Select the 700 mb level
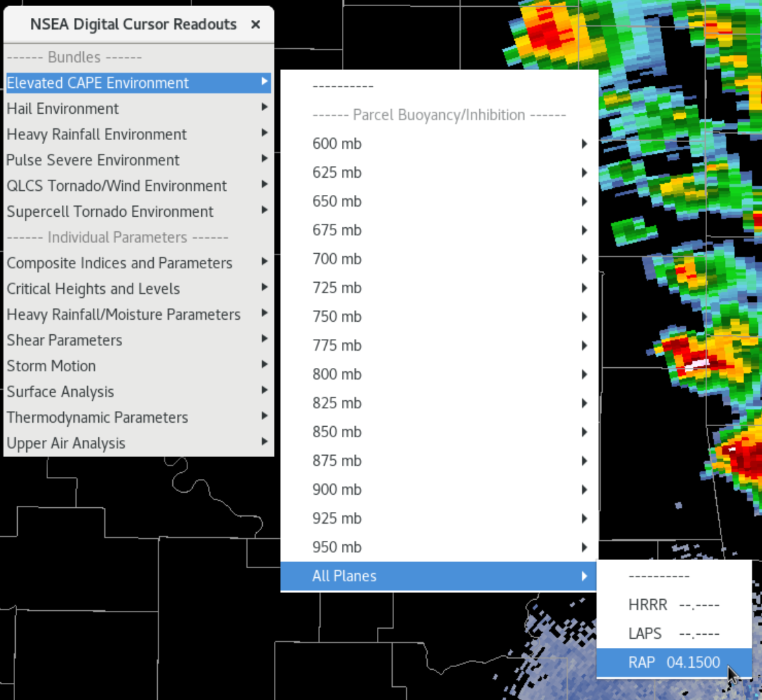Screen dimensions: 762x700 click(x=439, y=259)
